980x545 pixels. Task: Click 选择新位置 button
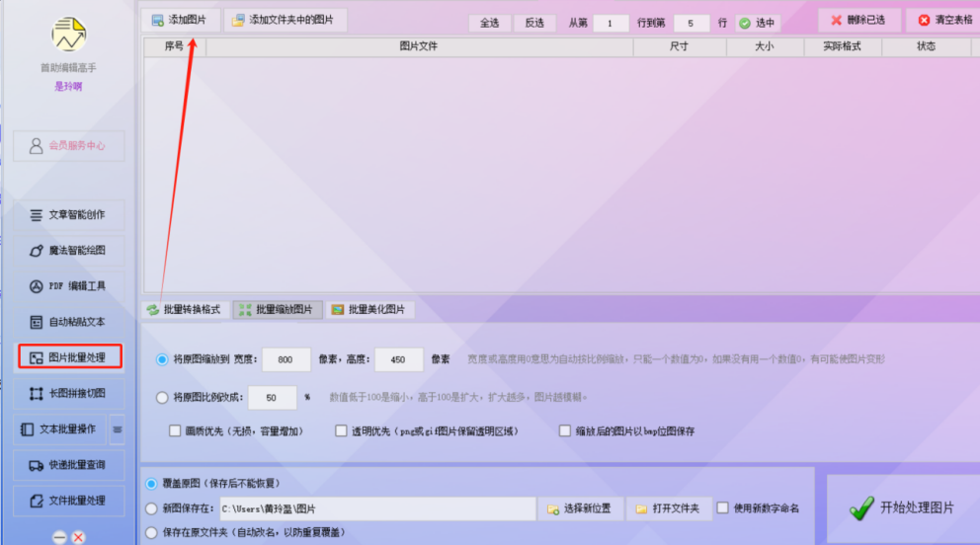click(581, 508)
